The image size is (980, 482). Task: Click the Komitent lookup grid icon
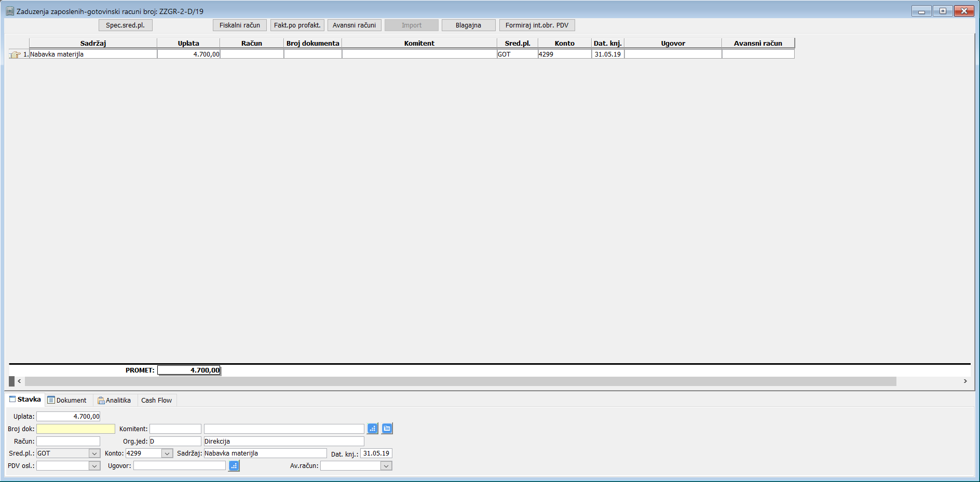tap(373, 429)
